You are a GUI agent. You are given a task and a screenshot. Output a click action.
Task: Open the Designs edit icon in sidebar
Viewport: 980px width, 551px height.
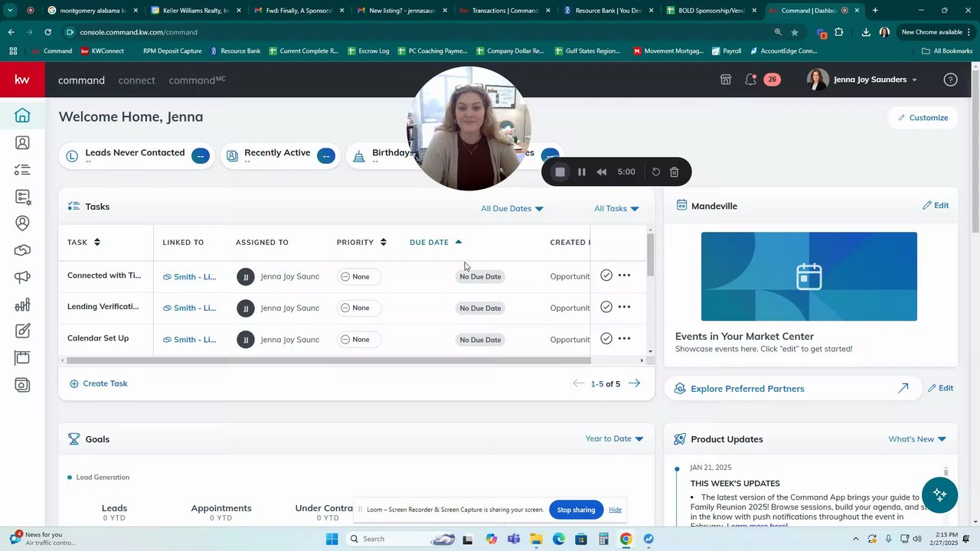22,331
